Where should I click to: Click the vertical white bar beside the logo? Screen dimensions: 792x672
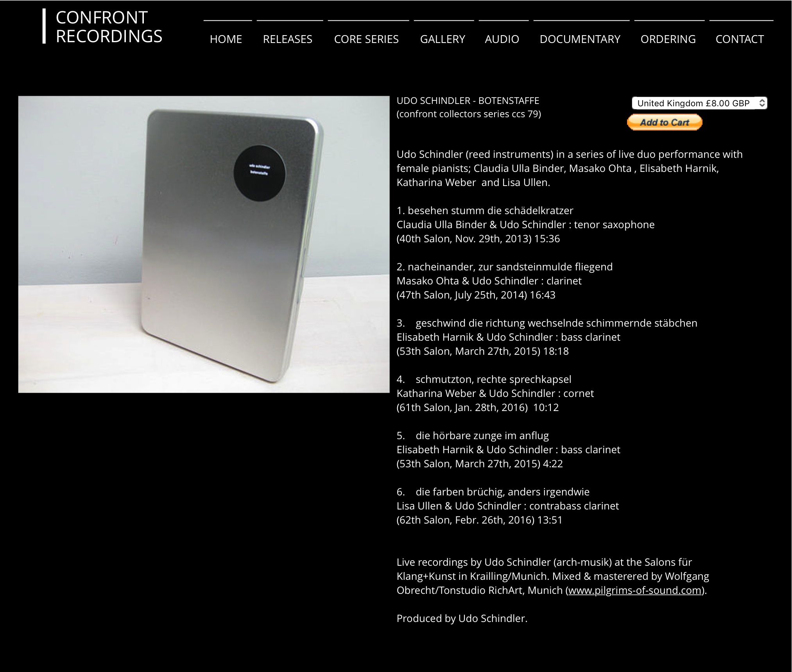(44, 26)
